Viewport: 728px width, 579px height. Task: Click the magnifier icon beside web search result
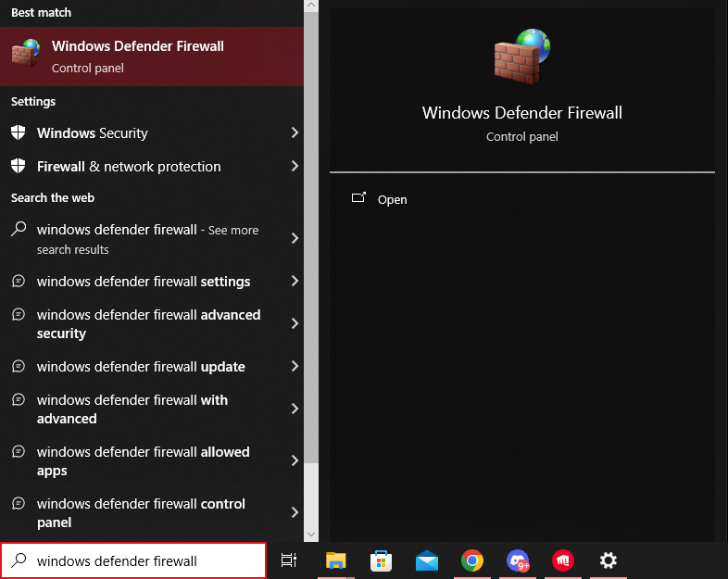(19, 229)
